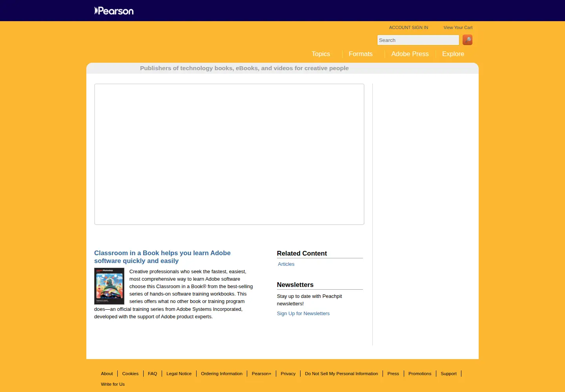
Task: Click the Newsletters heading
Action: pyautogui.click(x=295, y=285)
